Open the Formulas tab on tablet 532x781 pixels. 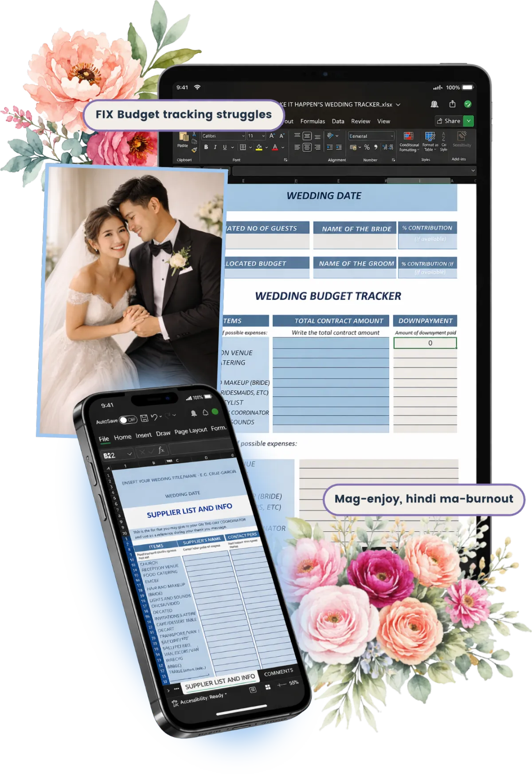click(x=313, y=121)
